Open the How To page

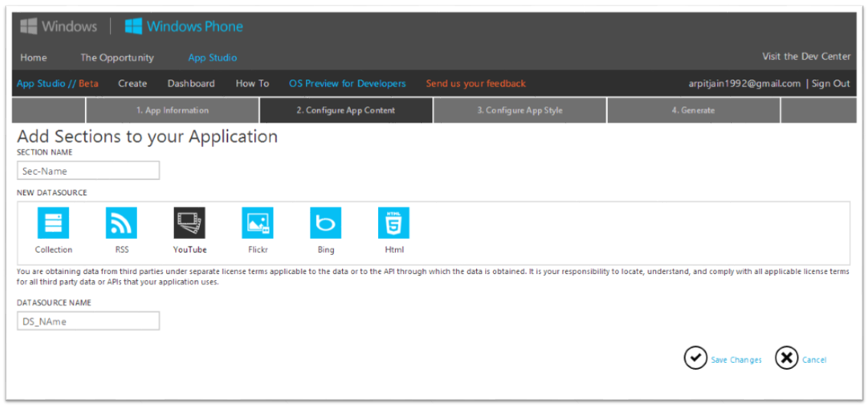coord(253,83)
